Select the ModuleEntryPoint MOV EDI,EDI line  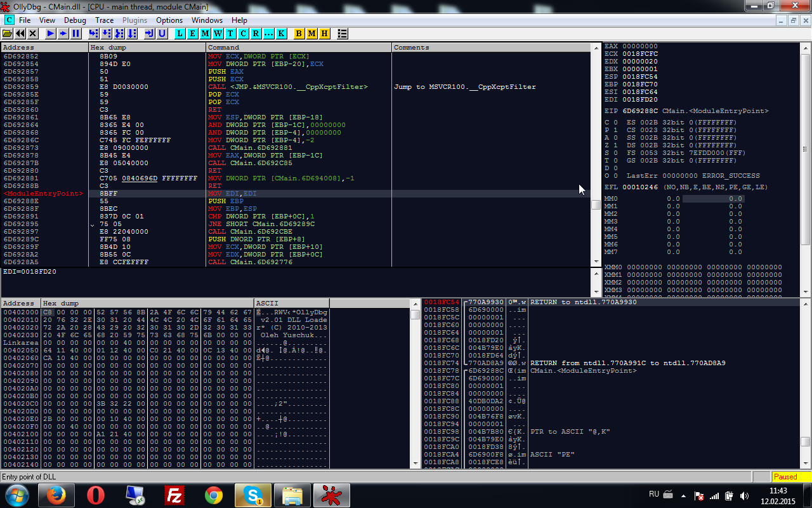pyautogui.click(x=295, y=193)
